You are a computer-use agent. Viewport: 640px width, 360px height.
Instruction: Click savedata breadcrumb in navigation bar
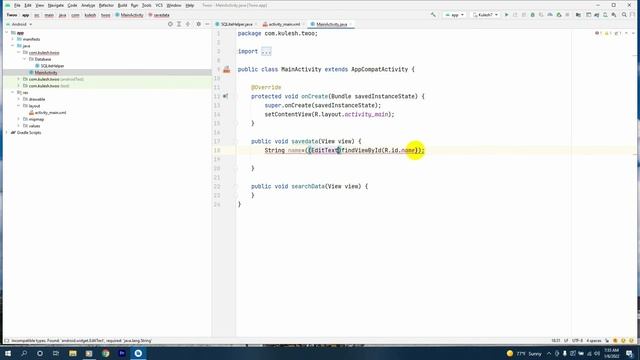coord(159,15)
